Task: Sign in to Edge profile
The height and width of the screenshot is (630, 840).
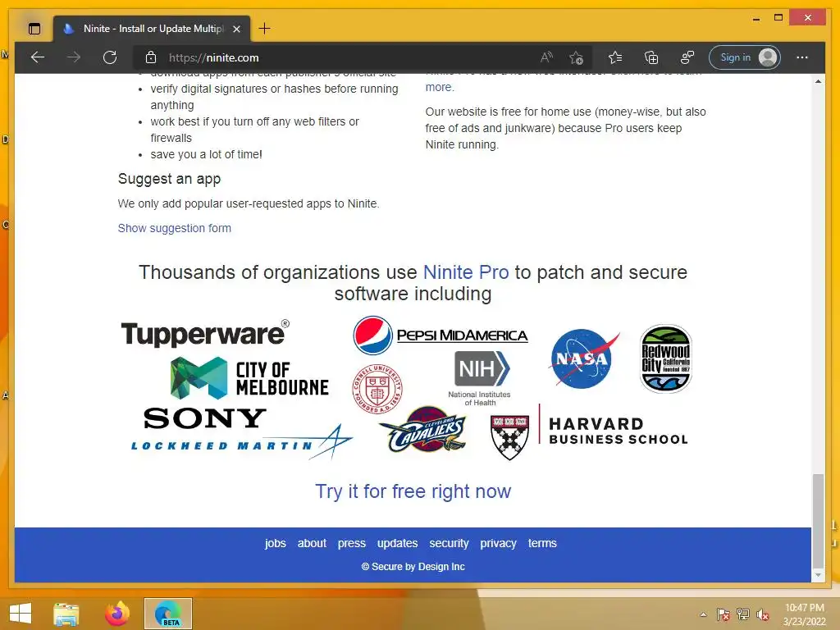Action: click(745, 57)
